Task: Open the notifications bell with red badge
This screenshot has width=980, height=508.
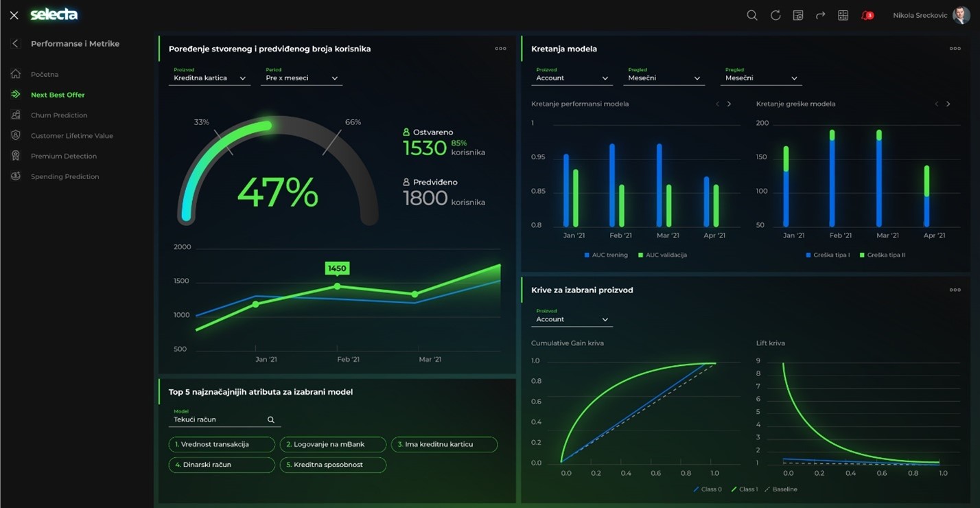Action: coord(867,15)
